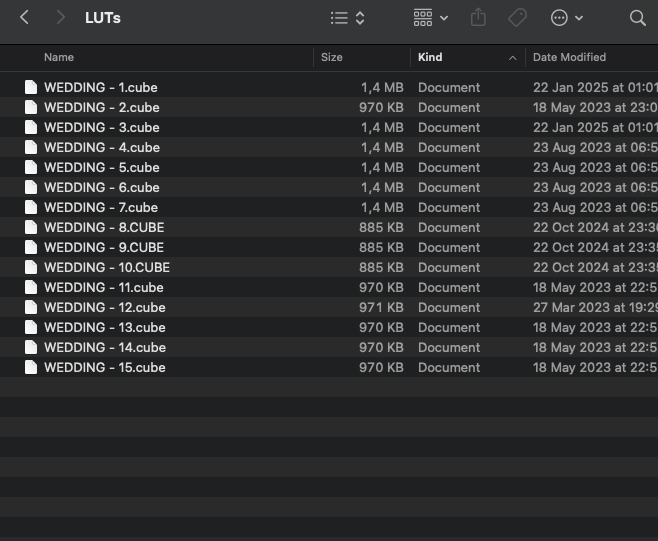Sort by Date Modified column

(x=569, y=58)
